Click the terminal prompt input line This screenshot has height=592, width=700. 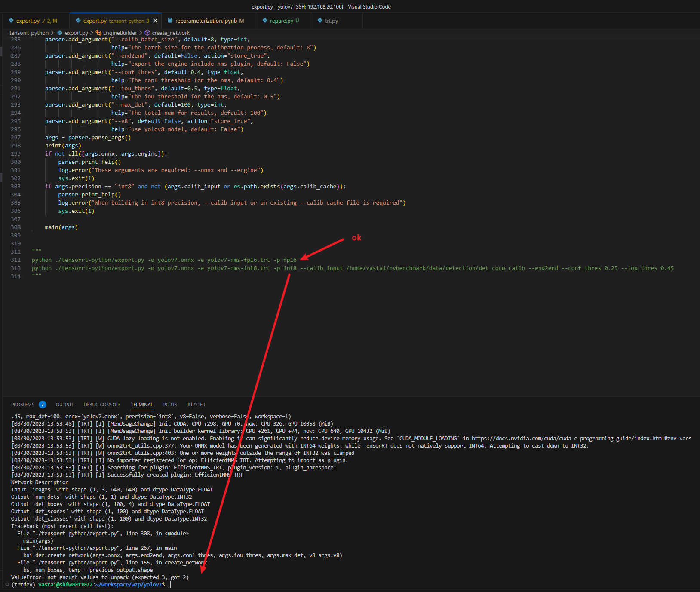169,584
